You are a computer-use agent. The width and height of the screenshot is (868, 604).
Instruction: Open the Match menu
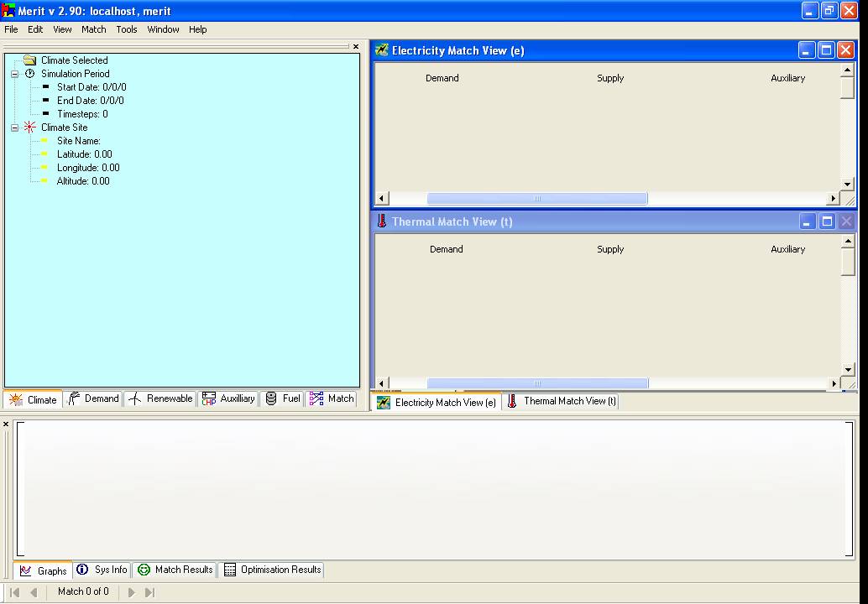pyautogui.click(x=94, y=29)
